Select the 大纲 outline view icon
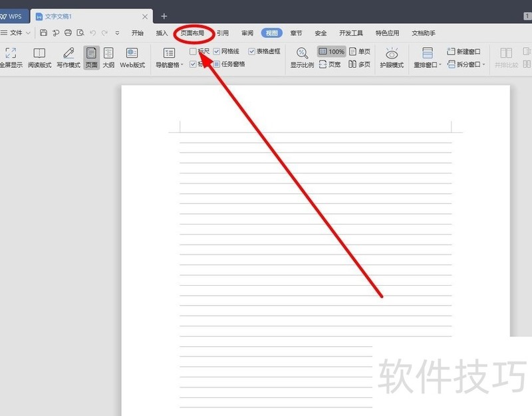Viewport: 532px width, 416px height. pyautogui.click(x=108, y=54)
